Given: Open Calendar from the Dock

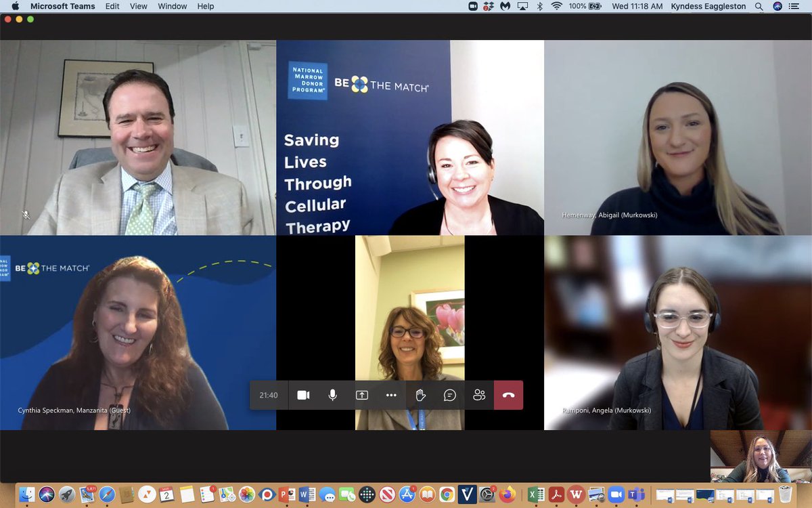Looking at the screenshot, I should pyautogui.click(x=167, y=494).
